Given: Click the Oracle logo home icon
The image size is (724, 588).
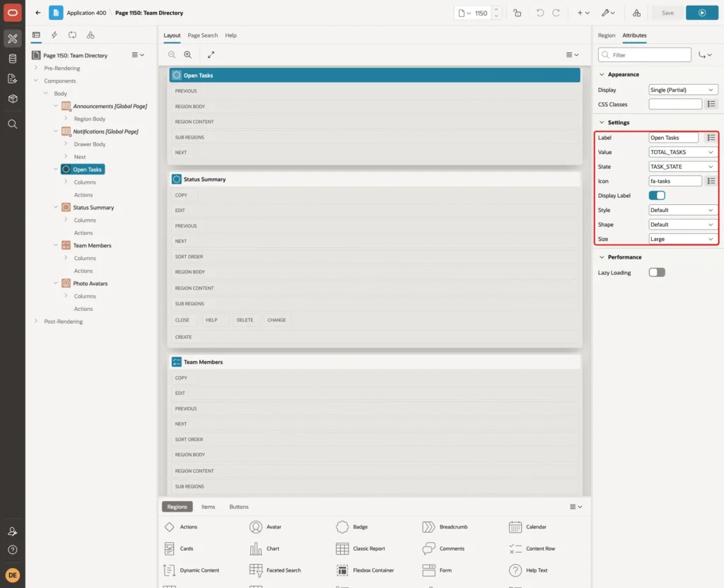Looking at the screenshot, I should tap(13, 13).
